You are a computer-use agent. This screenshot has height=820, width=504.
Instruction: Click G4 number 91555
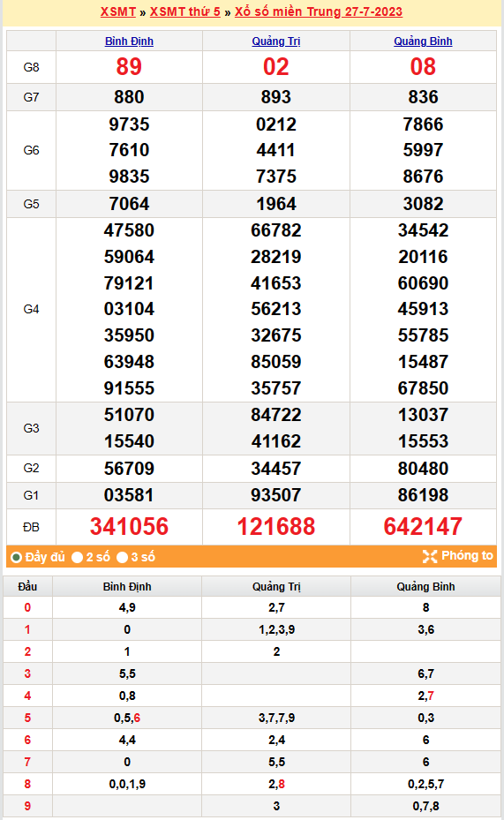[x=129, y=388]
